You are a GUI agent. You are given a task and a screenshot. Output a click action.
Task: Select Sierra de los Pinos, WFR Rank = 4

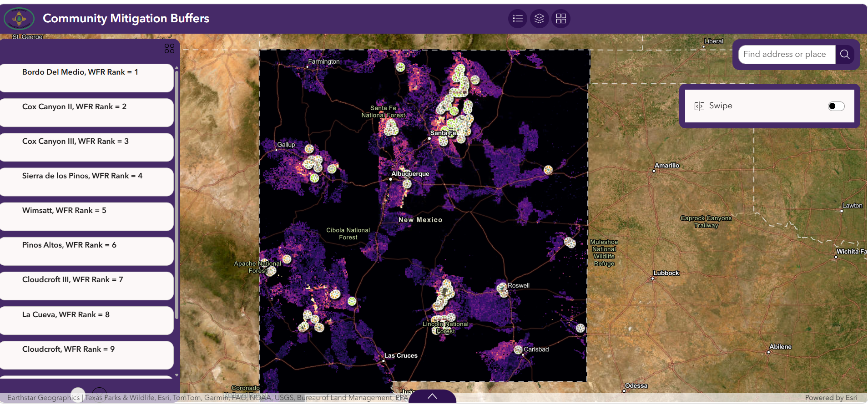(x=86, y=182)
